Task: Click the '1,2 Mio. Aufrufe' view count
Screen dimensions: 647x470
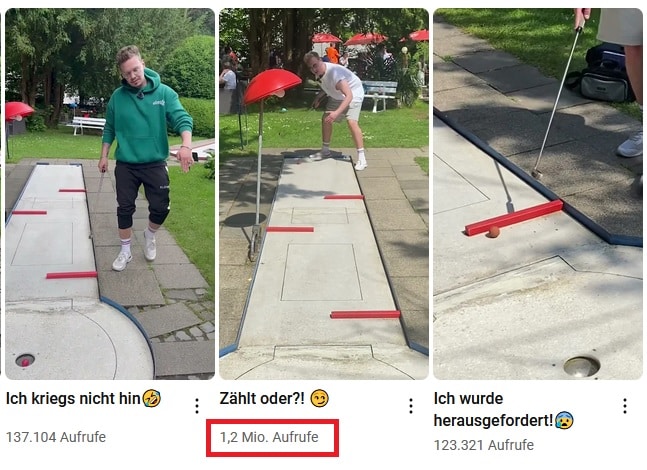Action: tap(269, 437)
